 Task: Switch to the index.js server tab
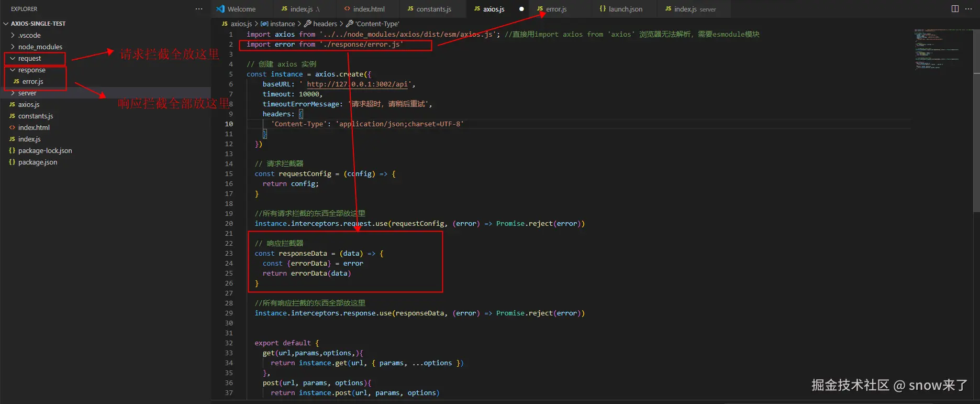[x=694, y=9]
